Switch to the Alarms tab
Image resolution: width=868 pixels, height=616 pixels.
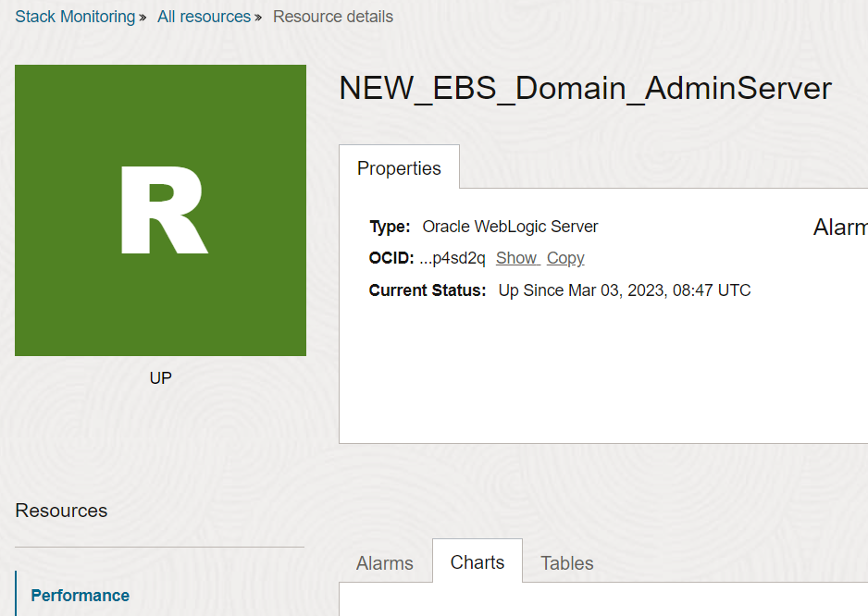click(x=385, y=563)
